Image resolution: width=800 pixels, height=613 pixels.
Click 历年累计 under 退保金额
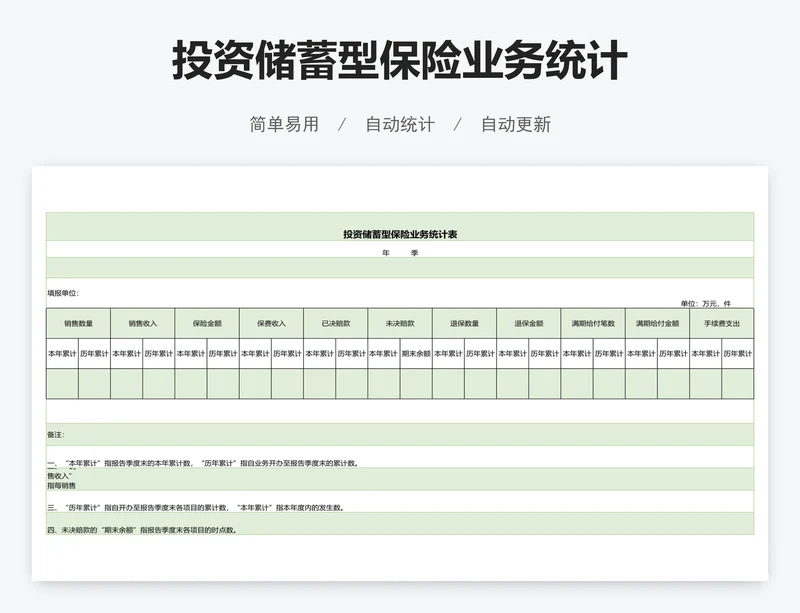544,353
